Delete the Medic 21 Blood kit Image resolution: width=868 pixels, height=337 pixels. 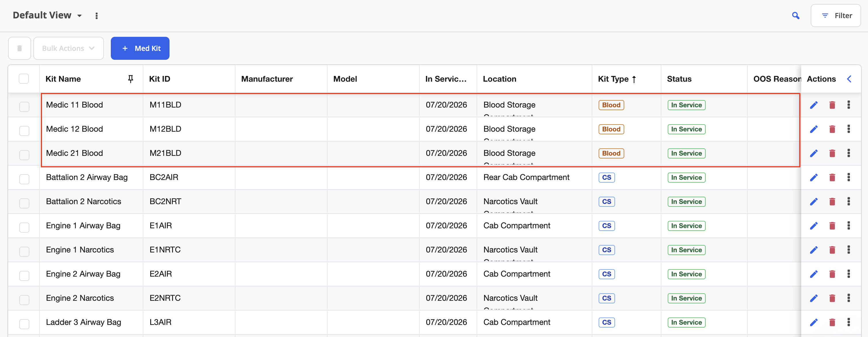832,154
